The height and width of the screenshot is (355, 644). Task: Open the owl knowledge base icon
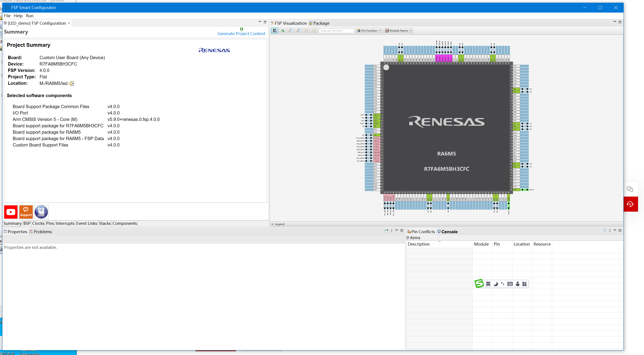point(41,212)
